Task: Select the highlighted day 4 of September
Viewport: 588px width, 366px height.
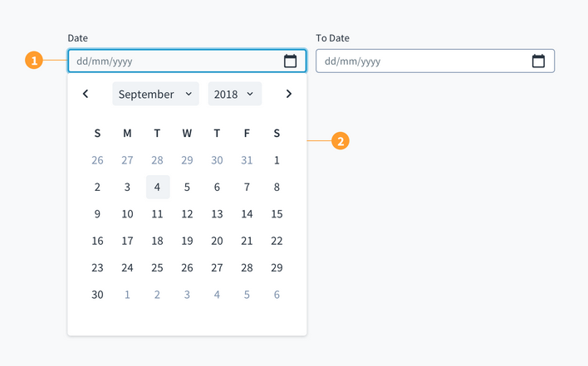Action: pyautogui.click(x=157, y=187)
